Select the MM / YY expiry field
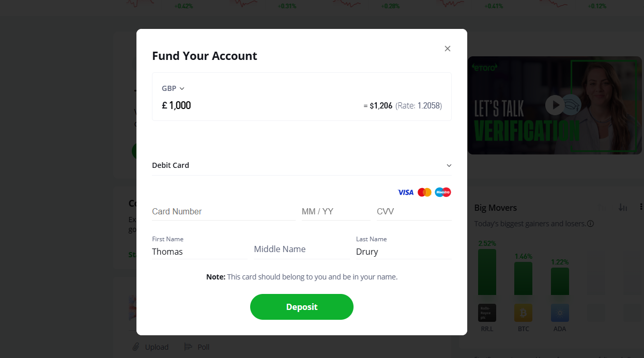The height and width of the screenshot is (358, 644). pyautogui.click(x=335, y=211)
